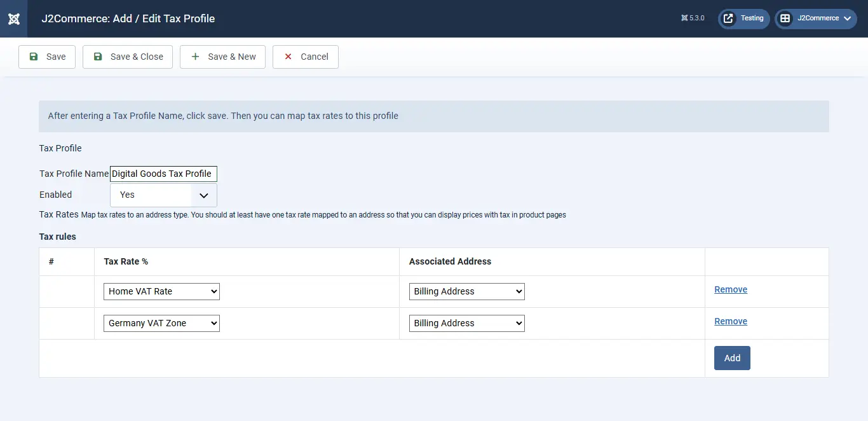Click the Save button
Screen dimensions: 868x421
[47, 57]
